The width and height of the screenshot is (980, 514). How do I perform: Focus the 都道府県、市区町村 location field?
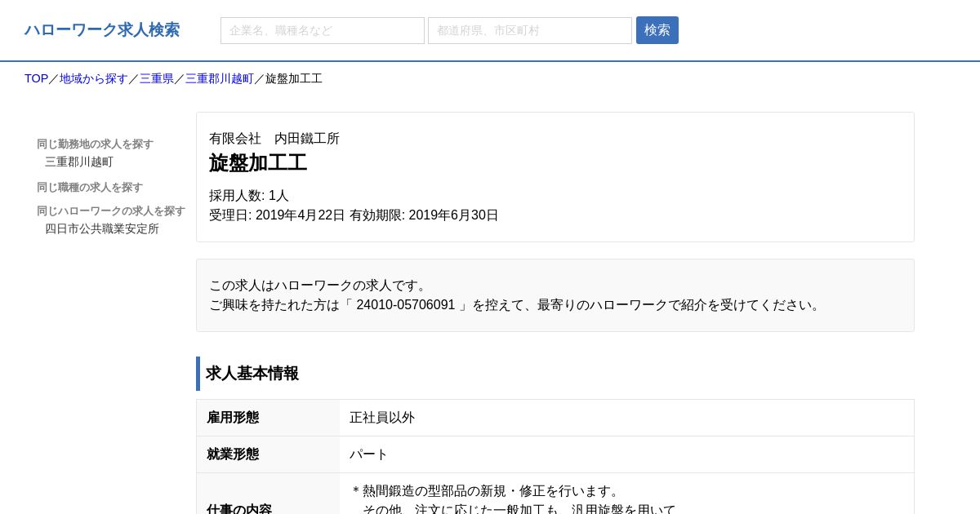530,31
